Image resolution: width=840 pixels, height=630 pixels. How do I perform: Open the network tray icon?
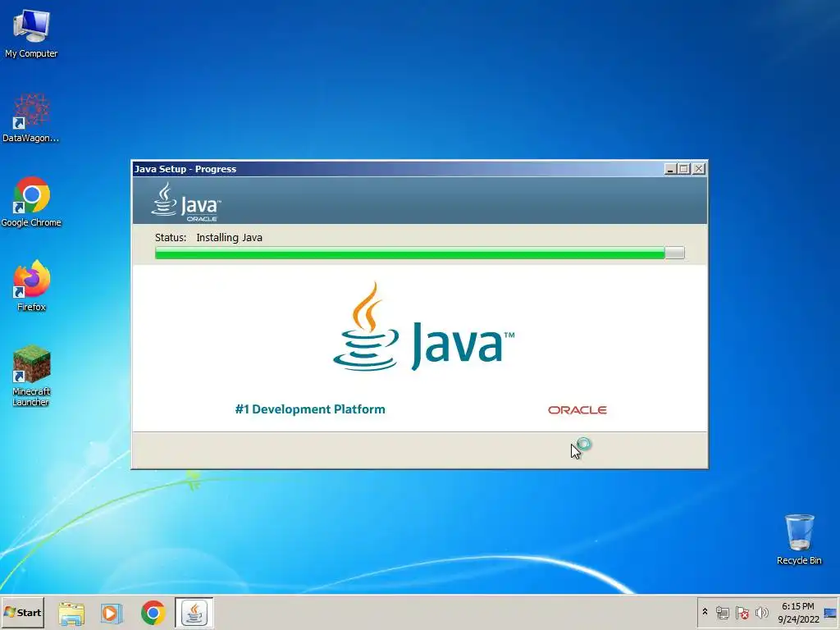point(722,612)
